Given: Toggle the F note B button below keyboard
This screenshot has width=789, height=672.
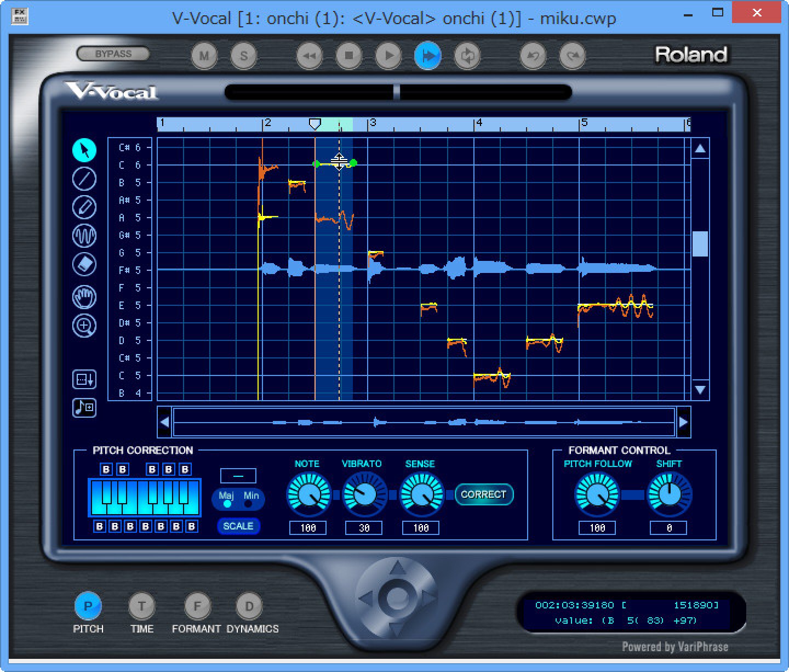Looking at the screenshot, I should point(145,526).
